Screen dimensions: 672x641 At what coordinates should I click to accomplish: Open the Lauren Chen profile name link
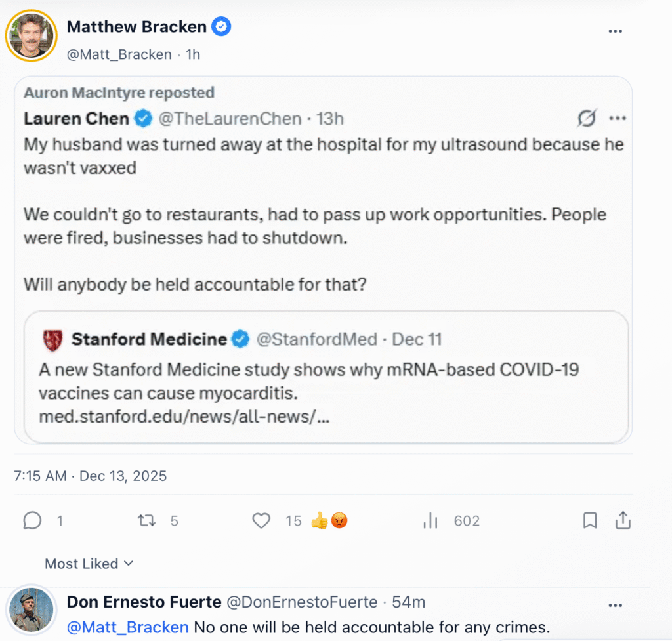pos(77,119)
